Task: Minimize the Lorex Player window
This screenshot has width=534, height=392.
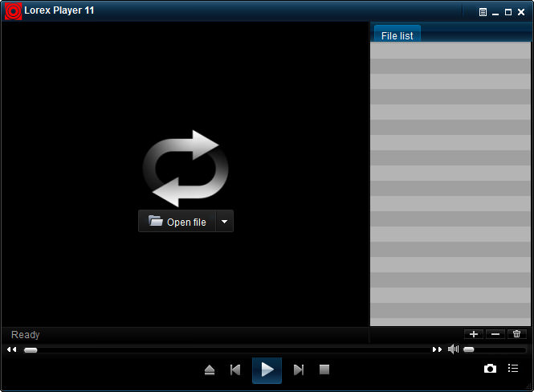Action: [495, 13]
